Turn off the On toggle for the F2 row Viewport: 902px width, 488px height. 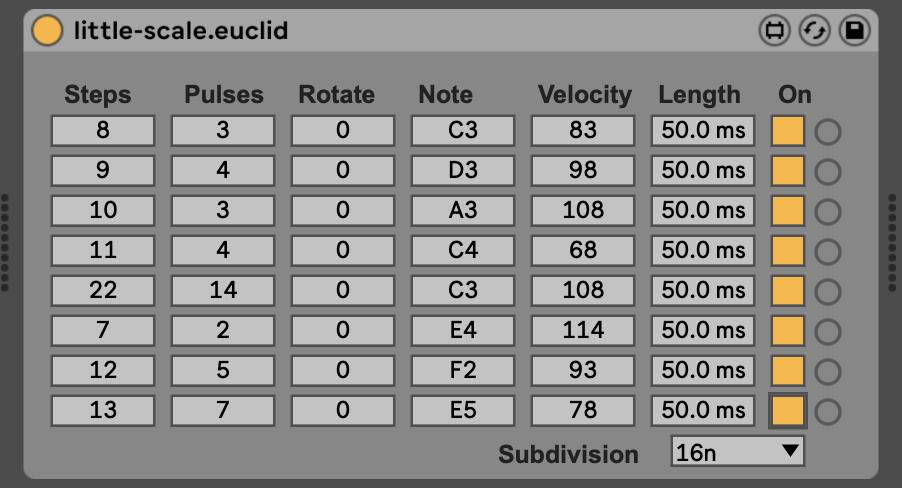[789, 371]
